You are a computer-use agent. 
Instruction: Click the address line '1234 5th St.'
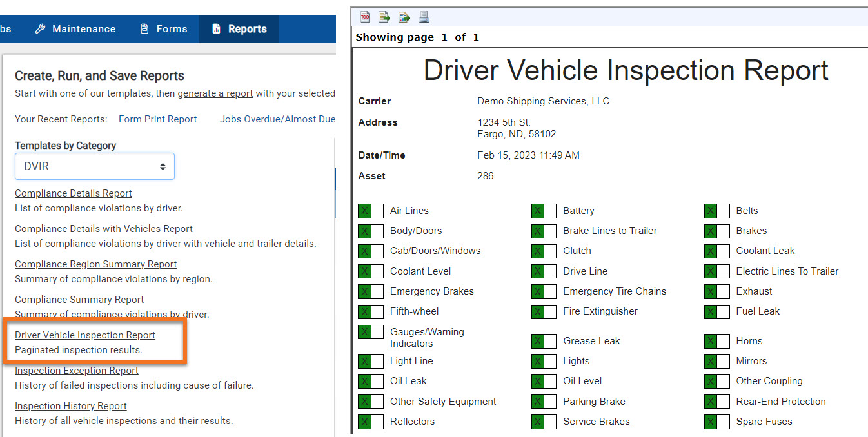coord(504,122)
